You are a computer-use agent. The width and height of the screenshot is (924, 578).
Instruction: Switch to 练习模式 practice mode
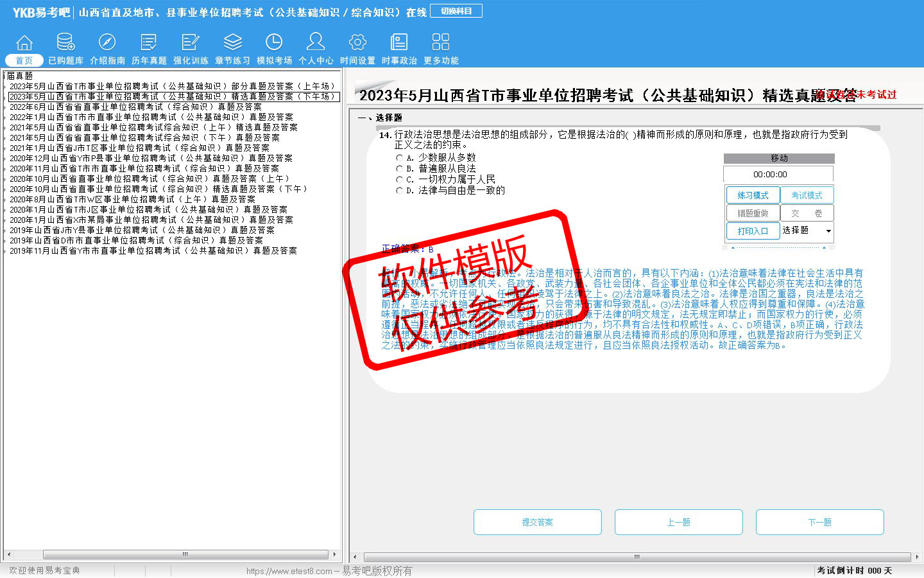coord(753,195)
